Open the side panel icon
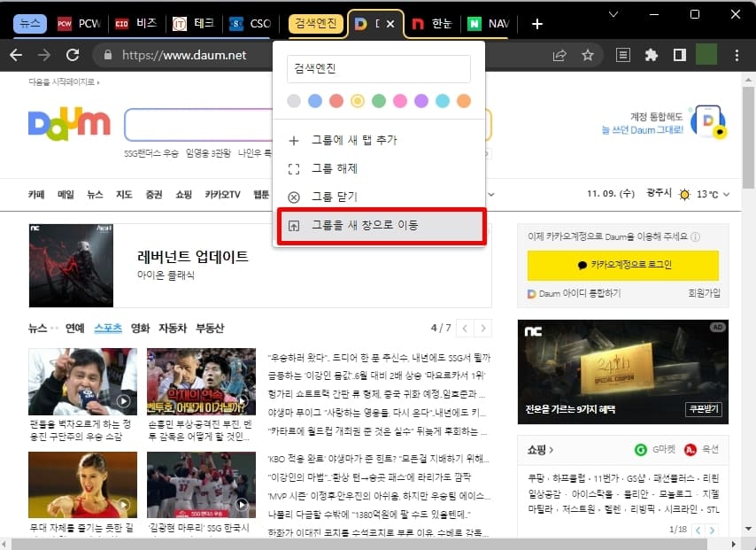Image resolution: width=756 pixels, height=550 pixels. (679, 53)
